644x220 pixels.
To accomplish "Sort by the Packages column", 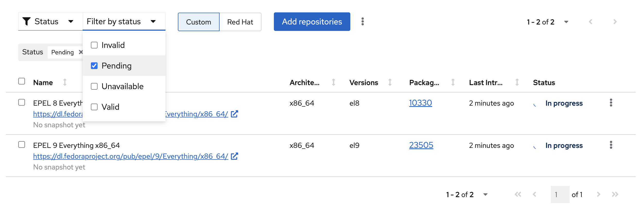I will coord(453,82).
